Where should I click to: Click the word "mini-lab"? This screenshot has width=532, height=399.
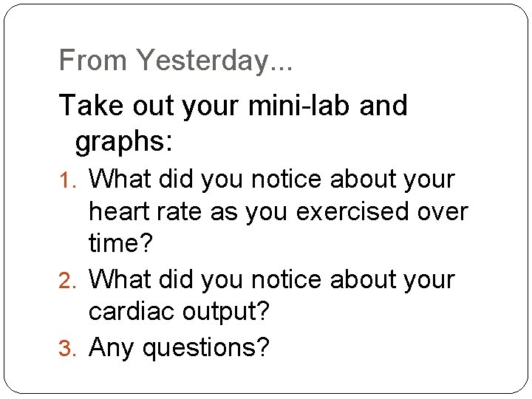[299, 105]
